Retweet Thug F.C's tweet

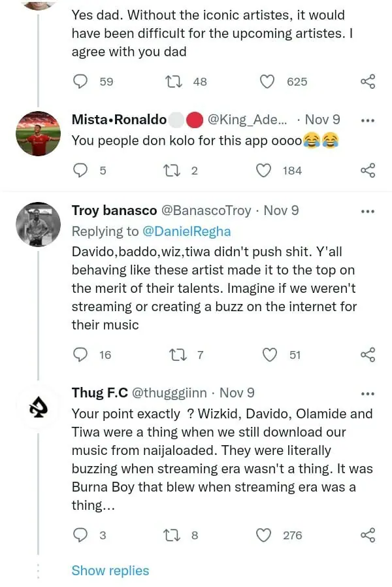click(x=176, y=535)
